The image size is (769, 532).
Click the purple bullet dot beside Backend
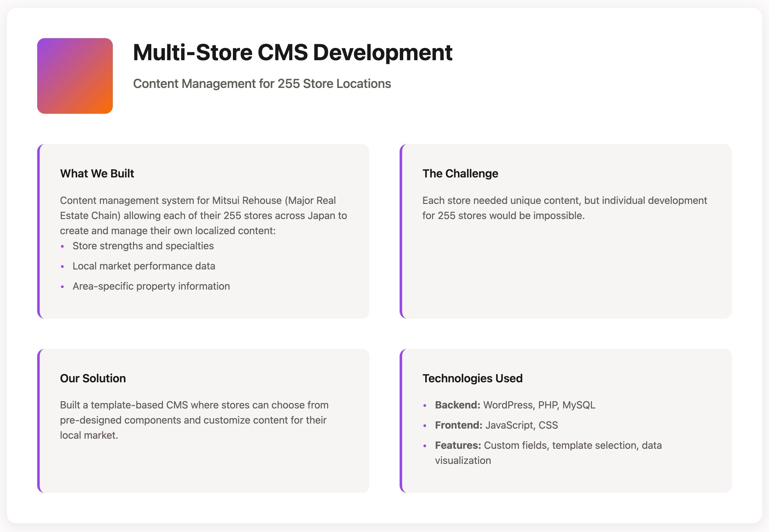tap(425, 406)
